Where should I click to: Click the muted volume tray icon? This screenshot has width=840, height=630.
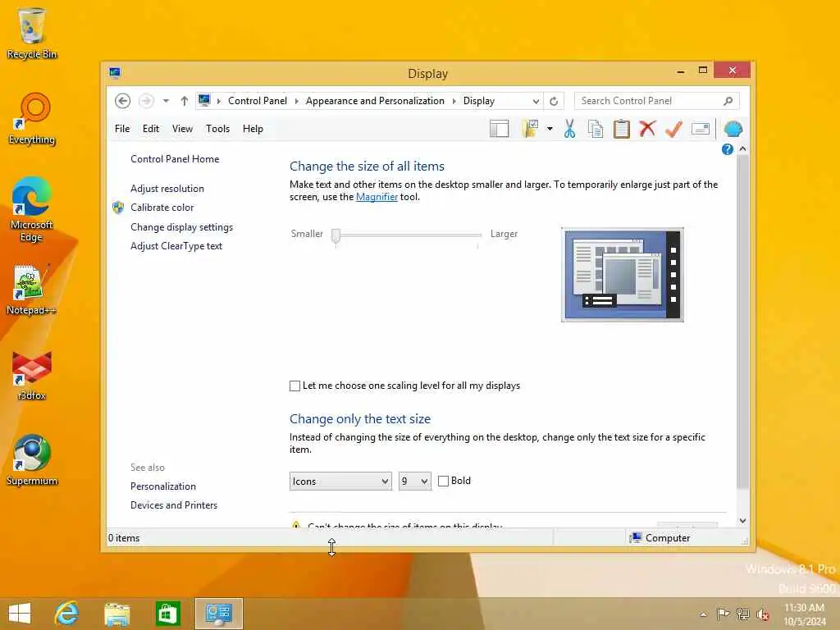pyautogui.click(x=763, y=614)
